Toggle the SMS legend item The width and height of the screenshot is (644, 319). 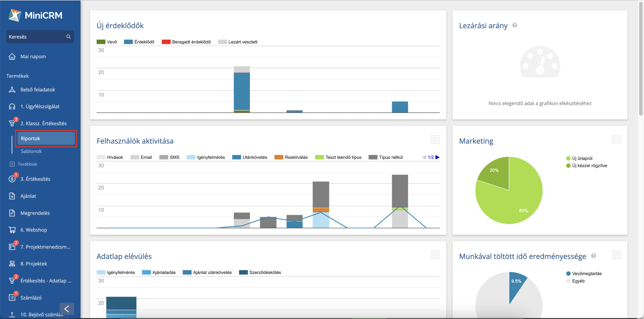pyautogui.click(x=169, y=157)
